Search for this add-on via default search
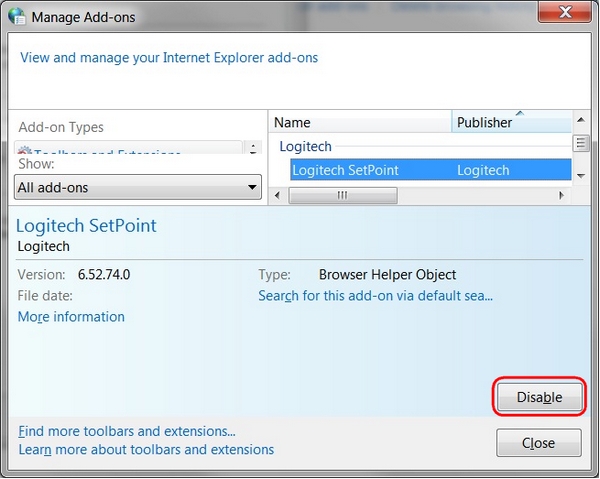This screenshot has width=600, height=479. click(x=375, y=296)
